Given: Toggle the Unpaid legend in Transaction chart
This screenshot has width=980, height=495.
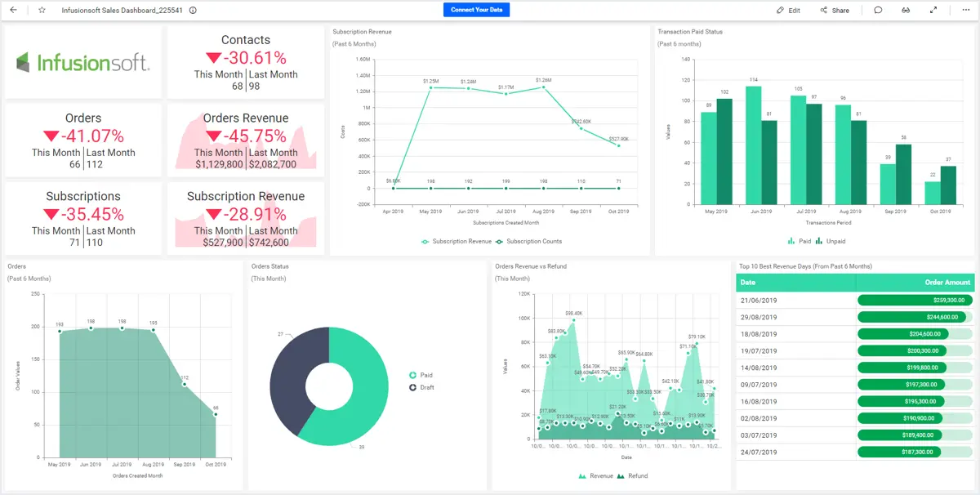Looking at the screenshot, I should (x=831, y=242).
